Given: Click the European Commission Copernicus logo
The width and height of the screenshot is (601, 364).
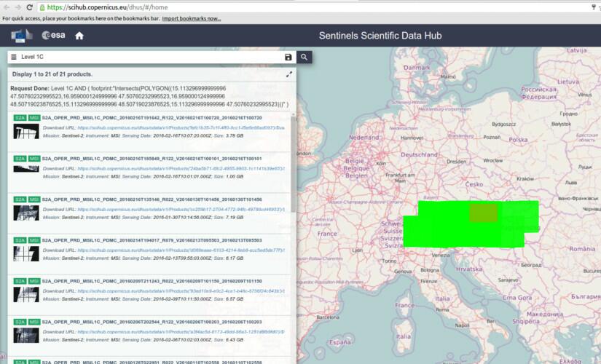Looking at the screenshot, I should coord(21,35).
